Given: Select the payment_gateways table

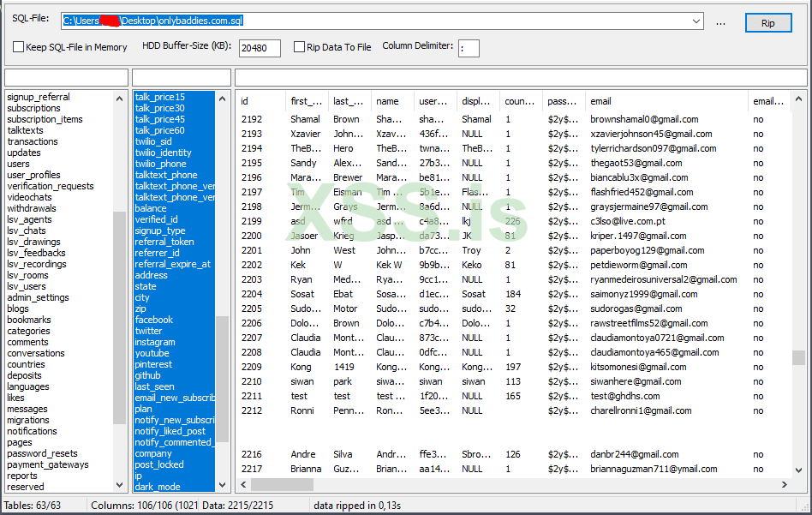Looking at the screenshot, I should pyautogui.click(x=48, y=464).
